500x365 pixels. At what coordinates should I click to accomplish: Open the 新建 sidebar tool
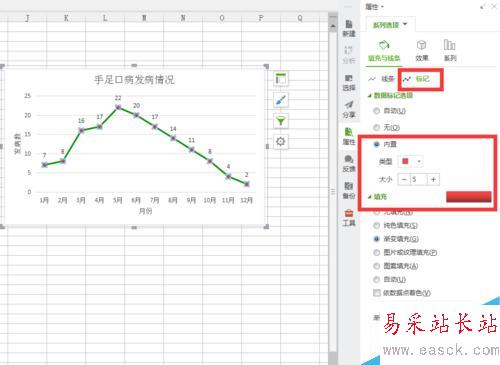coord(349,28)
